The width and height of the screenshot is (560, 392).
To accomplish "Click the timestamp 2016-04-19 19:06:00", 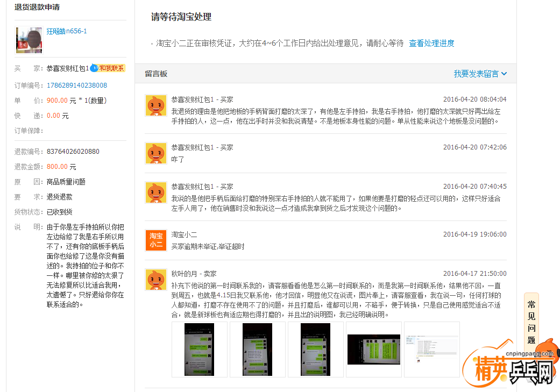I will pos(474,234).
